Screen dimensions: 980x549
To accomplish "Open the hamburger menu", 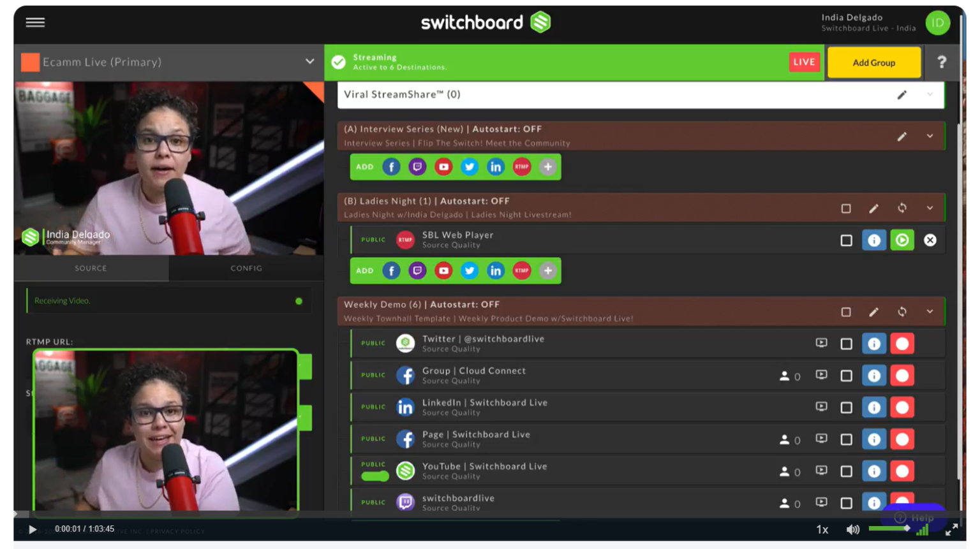I will pyautogui.click(x=35, y=22).
